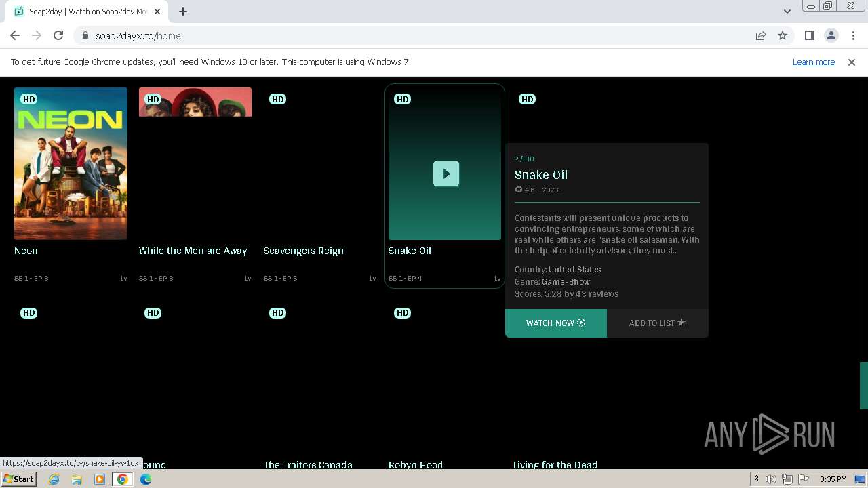This screenshot has width=868, height=488.
Task: Expand the tab search dropdown
Action: (787, 12)
